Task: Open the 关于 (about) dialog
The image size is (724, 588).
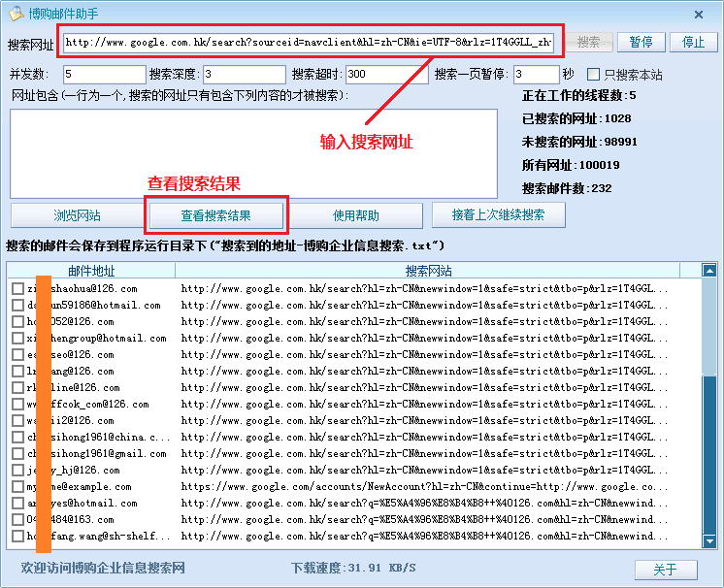Action: (666, 570)
